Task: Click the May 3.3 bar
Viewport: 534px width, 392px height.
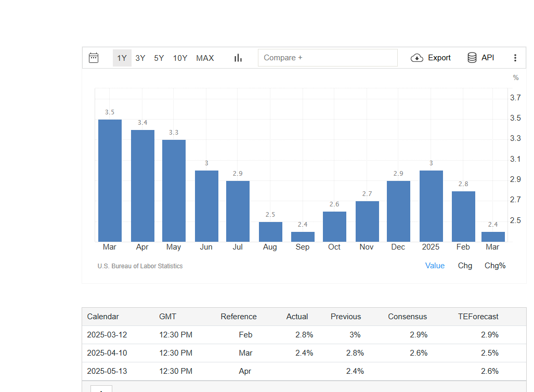Action: coord(174,191)
